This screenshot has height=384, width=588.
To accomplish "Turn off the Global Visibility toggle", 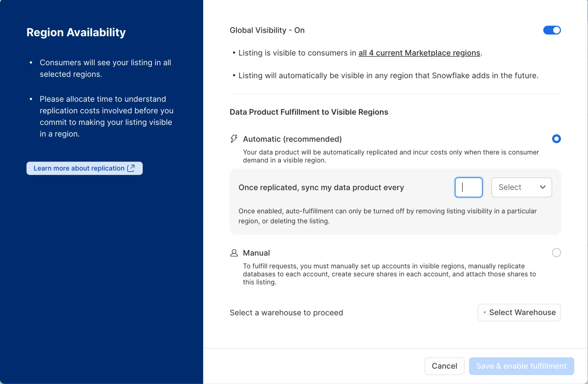I will point(552,30).
